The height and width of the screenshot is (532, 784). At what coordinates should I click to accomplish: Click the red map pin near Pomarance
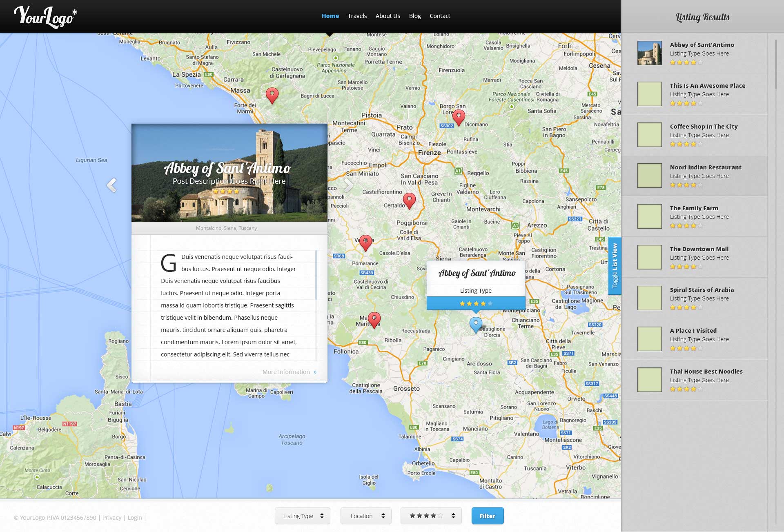365,242
